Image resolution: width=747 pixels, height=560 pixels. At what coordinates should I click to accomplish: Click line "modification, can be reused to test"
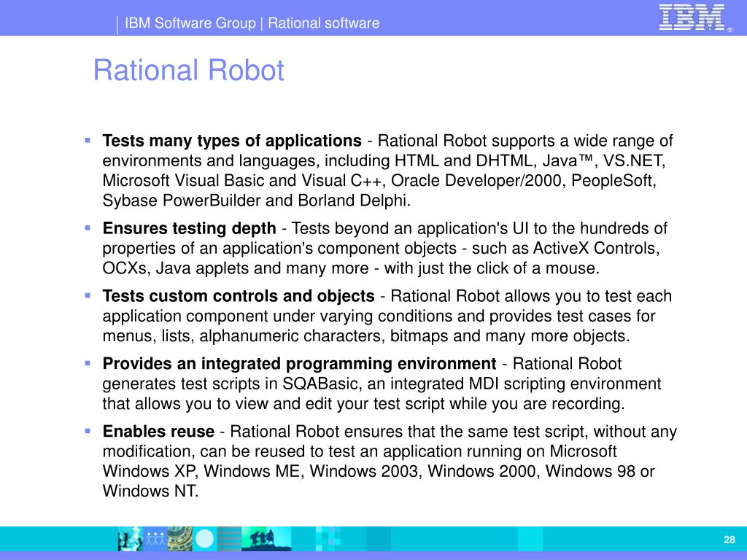pyautogui.click(x=360, y=451)
